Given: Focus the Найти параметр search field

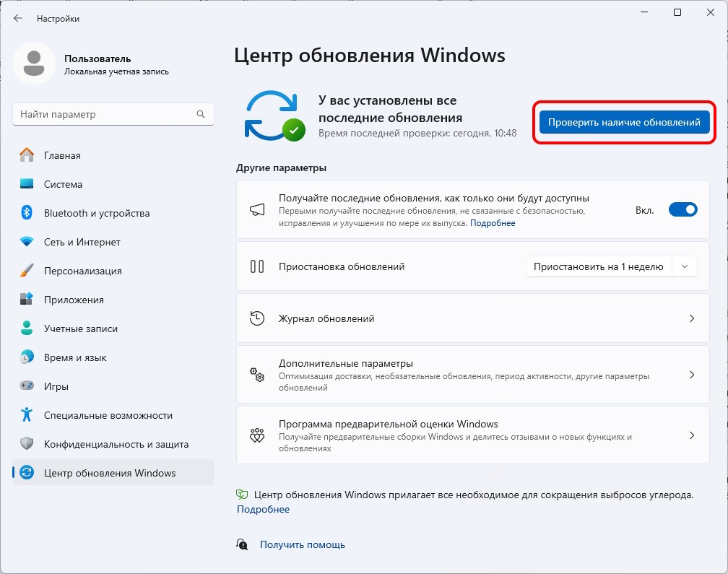Looking at the screenshot, I should coord(105,114).
